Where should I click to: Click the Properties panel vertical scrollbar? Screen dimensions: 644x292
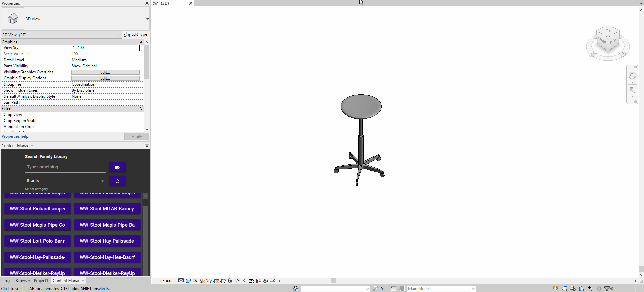[147, 62]
